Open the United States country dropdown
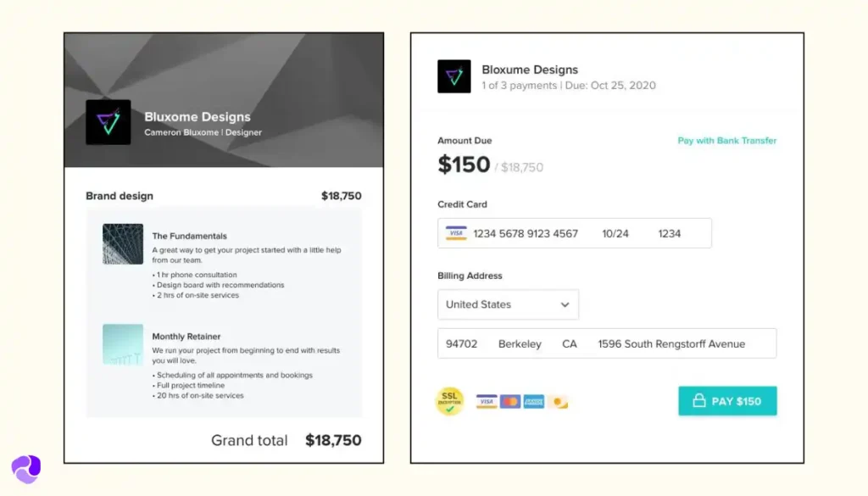868x496 pixels. click(x=508, y=304)
